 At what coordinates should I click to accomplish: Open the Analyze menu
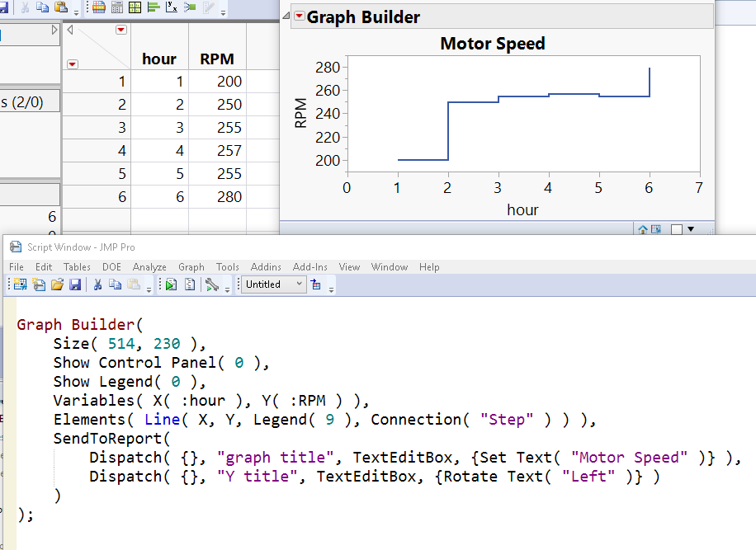click(x=149, y=267)
